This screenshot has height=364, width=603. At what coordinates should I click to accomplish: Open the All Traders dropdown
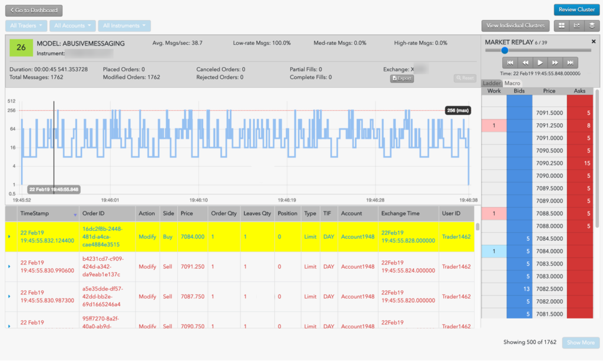[x=26, y=26]
